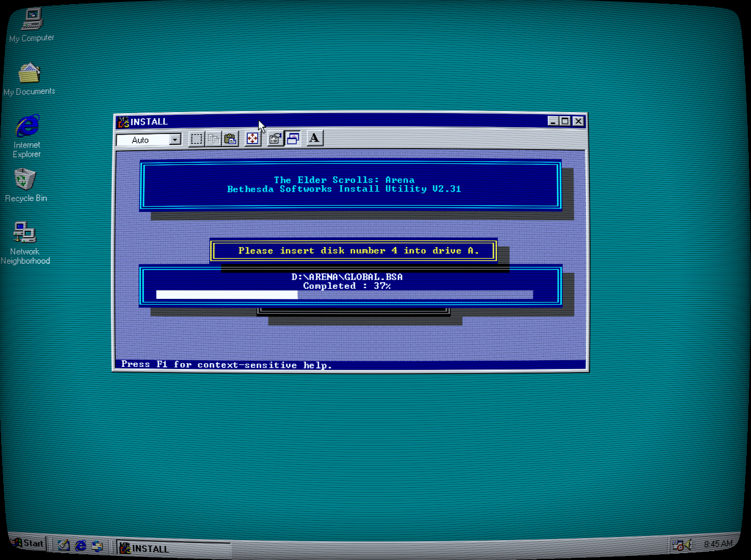Launch Outlook Express from quick launch
Viewport: 751px width, 560px height.
(x=97, y=546)
